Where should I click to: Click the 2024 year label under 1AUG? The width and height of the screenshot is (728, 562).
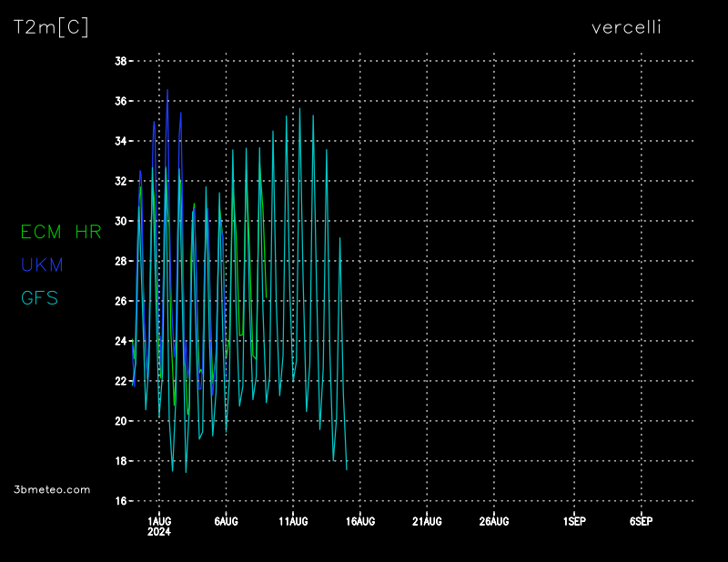point(159,532)
